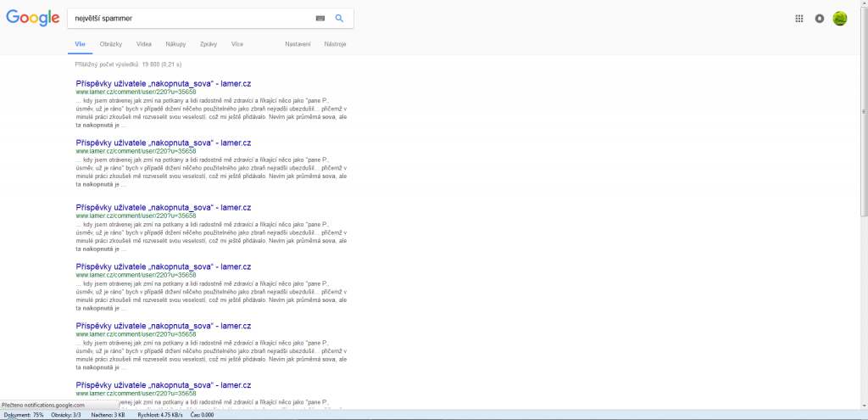The image size is (868, 420).
Task: Open the fifth nakopnuta_sova result title
Action: tap(164, 326)
